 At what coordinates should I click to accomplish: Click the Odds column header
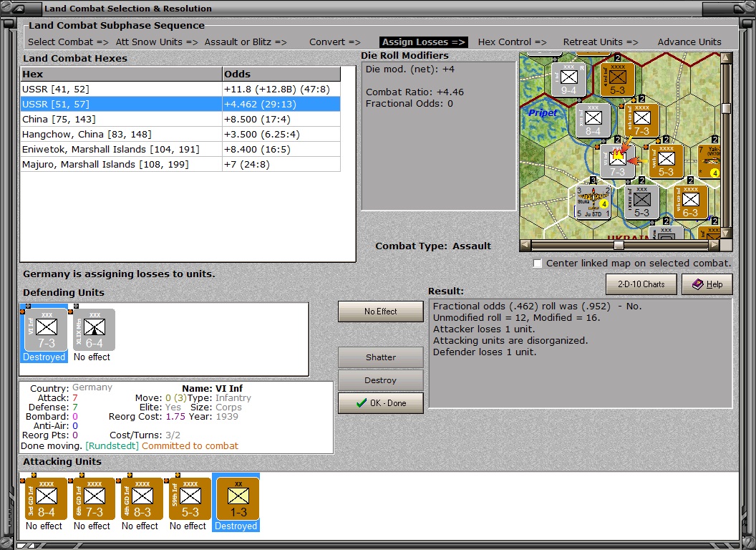click(x=281, y=74)
